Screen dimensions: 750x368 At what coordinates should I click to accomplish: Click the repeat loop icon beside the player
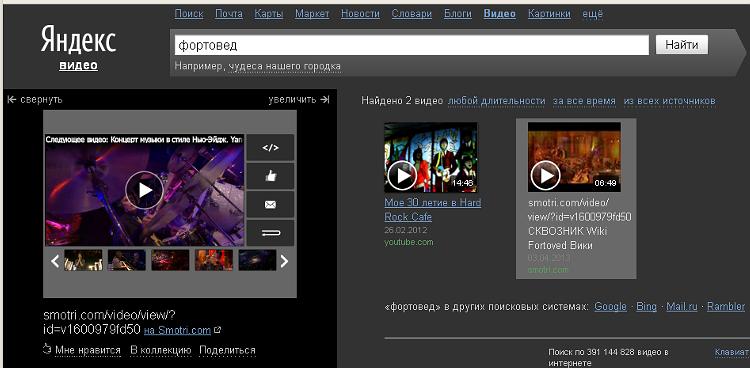coord(270,233)
